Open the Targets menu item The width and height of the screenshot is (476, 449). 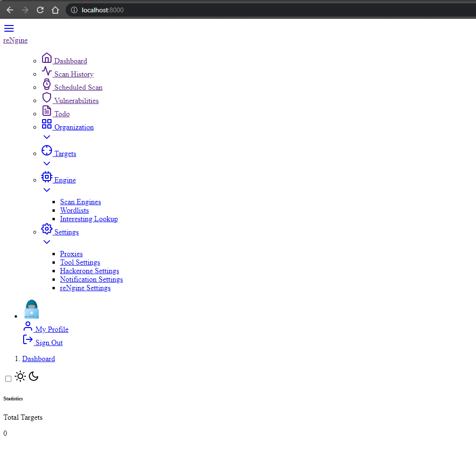[x=65, y=154]
